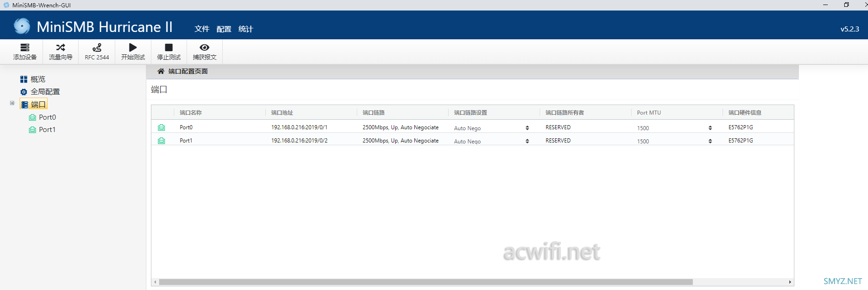Click the 全局配置 gear icon
868x290 pixels.
24,92
